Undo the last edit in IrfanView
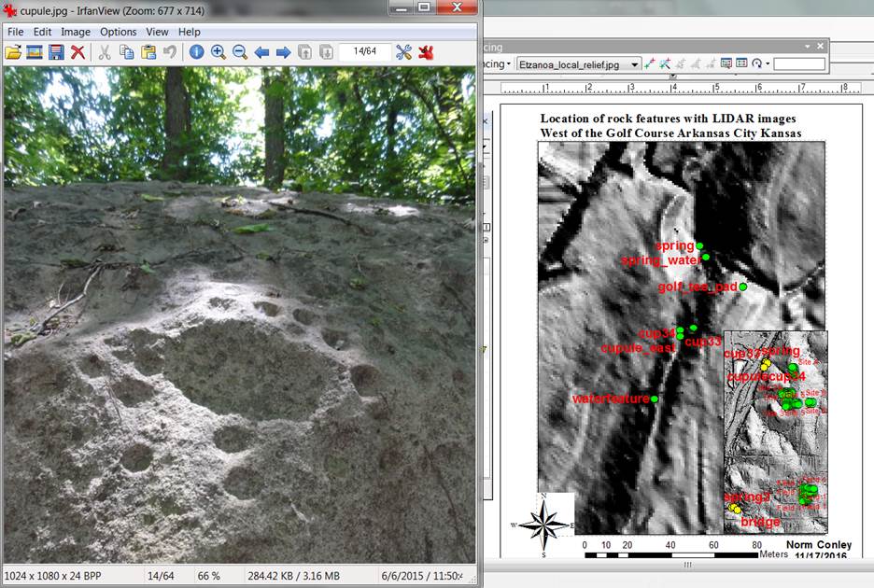Viewport: 874px width, 588px height. (x=169, y=52)
